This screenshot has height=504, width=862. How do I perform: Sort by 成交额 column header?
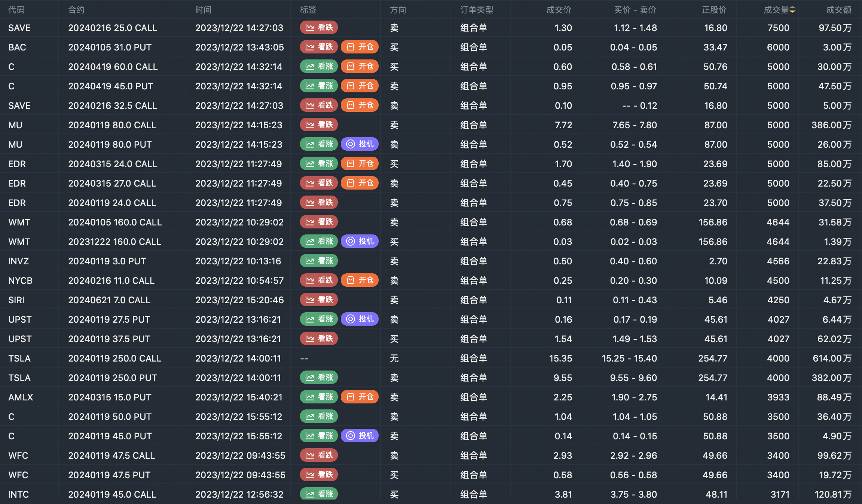point(838,10)
